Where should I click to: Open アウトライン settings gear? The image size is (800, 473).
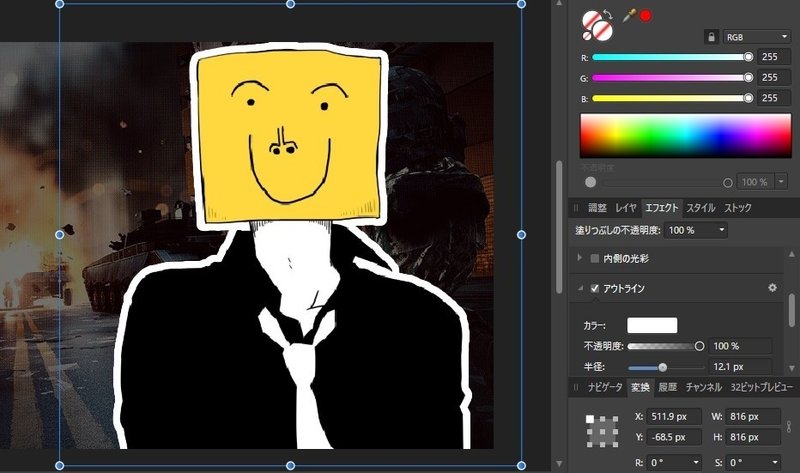(x=772, y=288)
